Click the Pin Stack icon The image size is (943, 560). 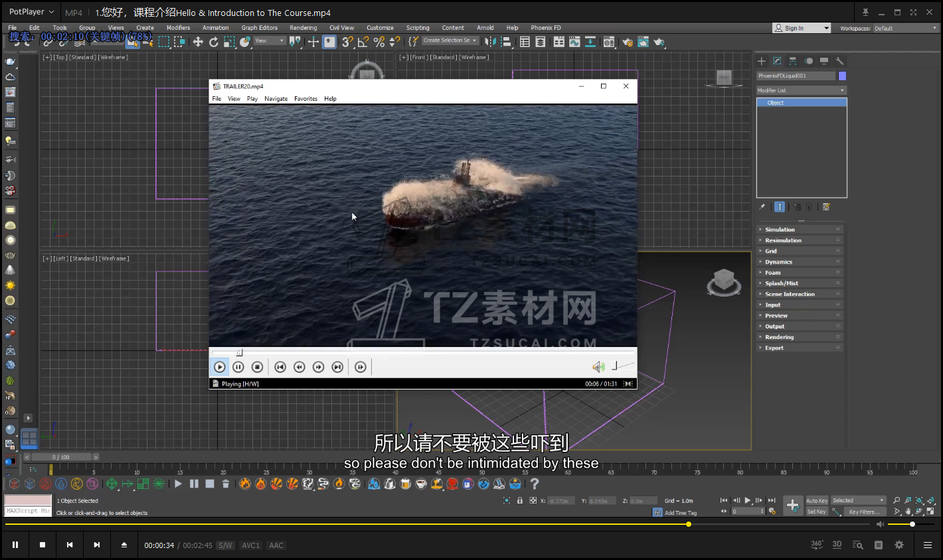point(762,207)
